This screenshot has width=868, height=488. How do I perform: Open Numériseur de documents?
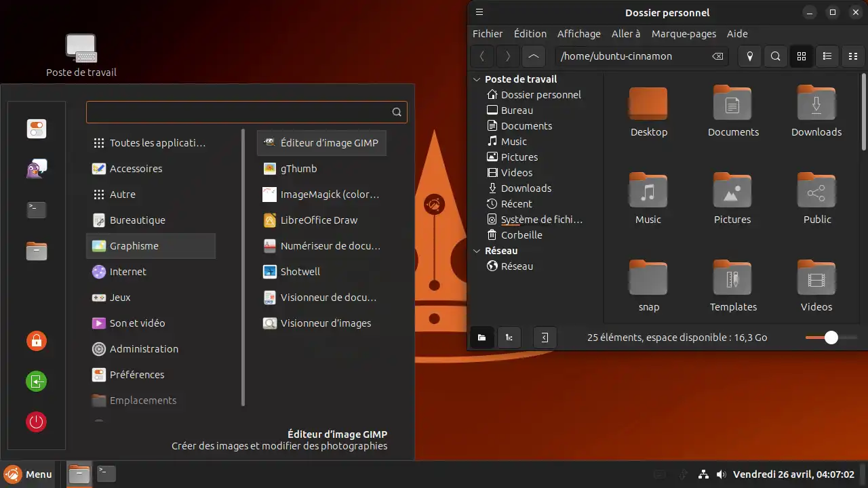[321, 246]
